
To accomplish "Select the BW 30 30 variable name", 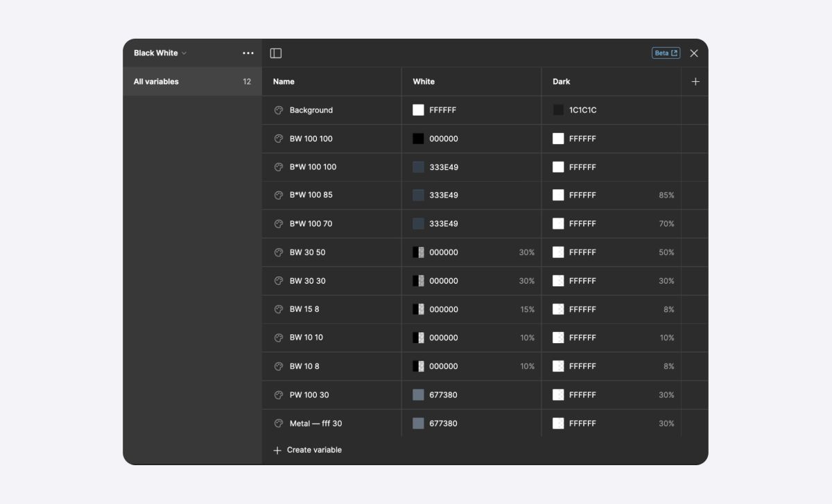I will [308, 281].
